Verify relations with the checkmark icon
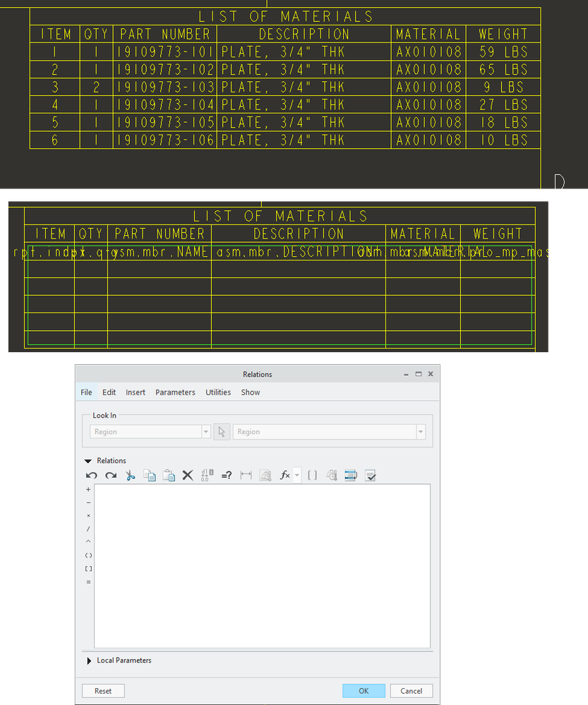Viewport: 588px width, 705px height. 371,476
